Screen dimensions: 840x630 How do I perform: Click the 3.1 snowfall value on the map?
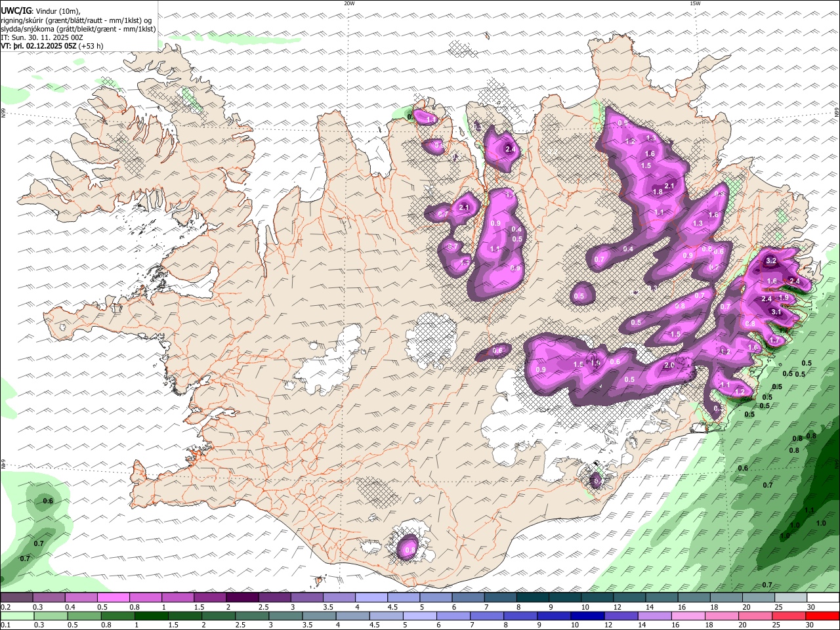pos(776,312)
